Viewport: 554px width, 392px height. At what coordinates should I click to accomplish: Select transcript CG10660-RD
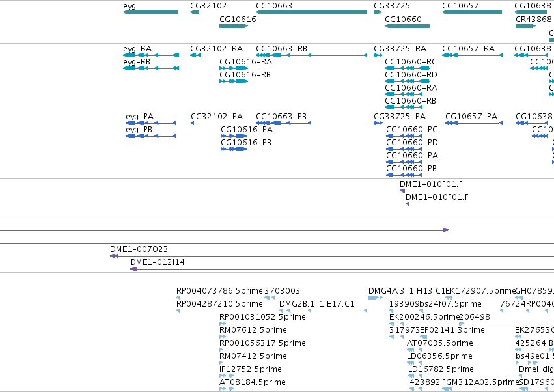point(407,81)
